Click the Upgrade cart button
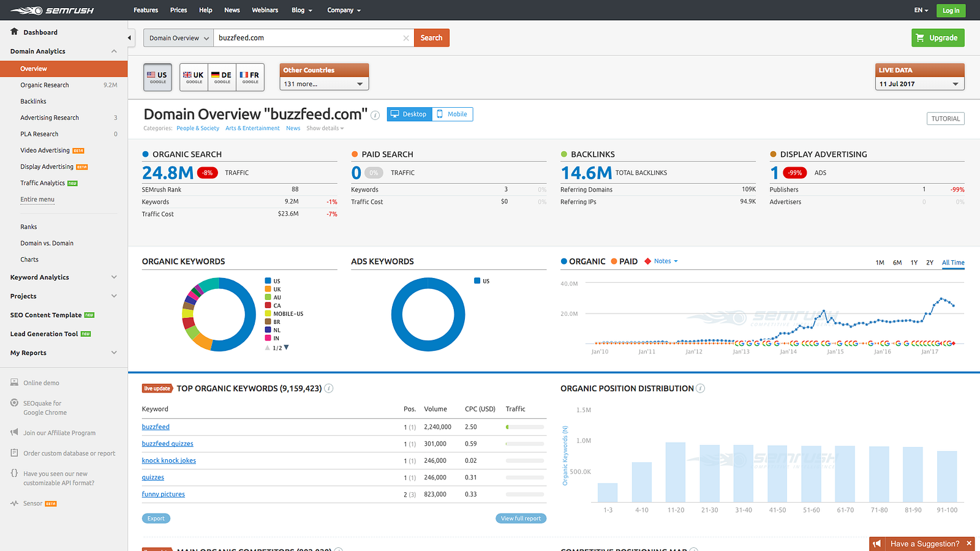Image resolution: width=980 pixels, height=551 pixels. tap(938, 38)
